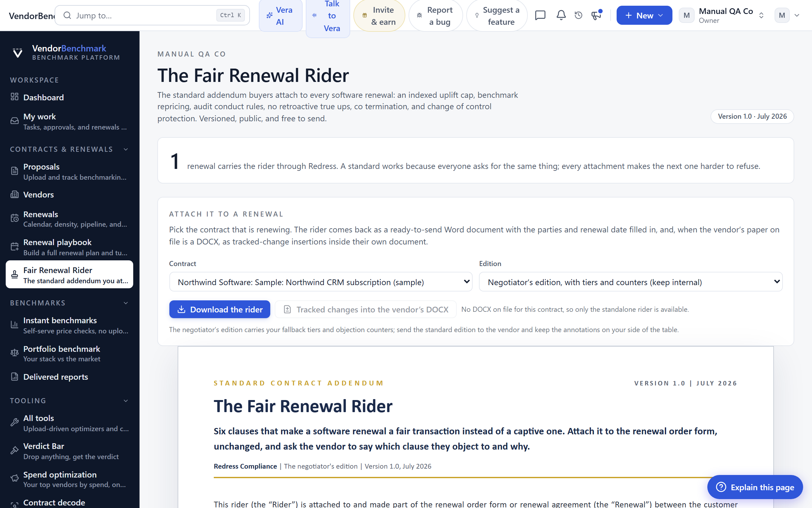Collapse the Contracts & Renewals section

pyautogui.click(x=126, y=150)
